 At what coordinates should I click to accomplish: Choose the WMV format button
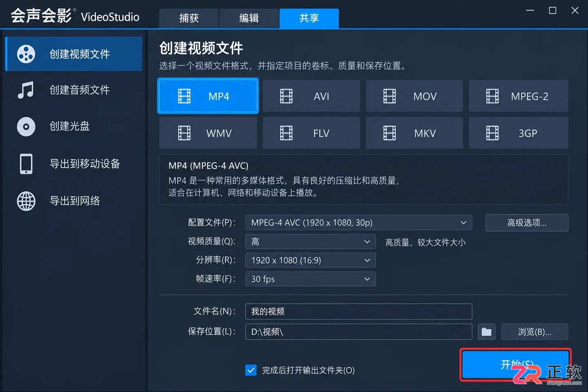[208, 133]
